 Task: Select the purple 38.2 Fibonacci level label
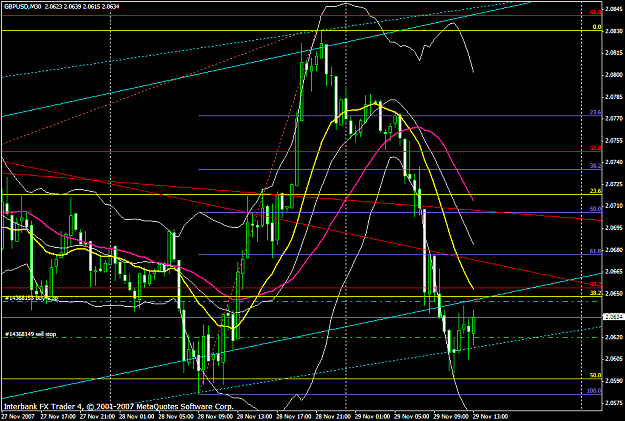[596, 166]
